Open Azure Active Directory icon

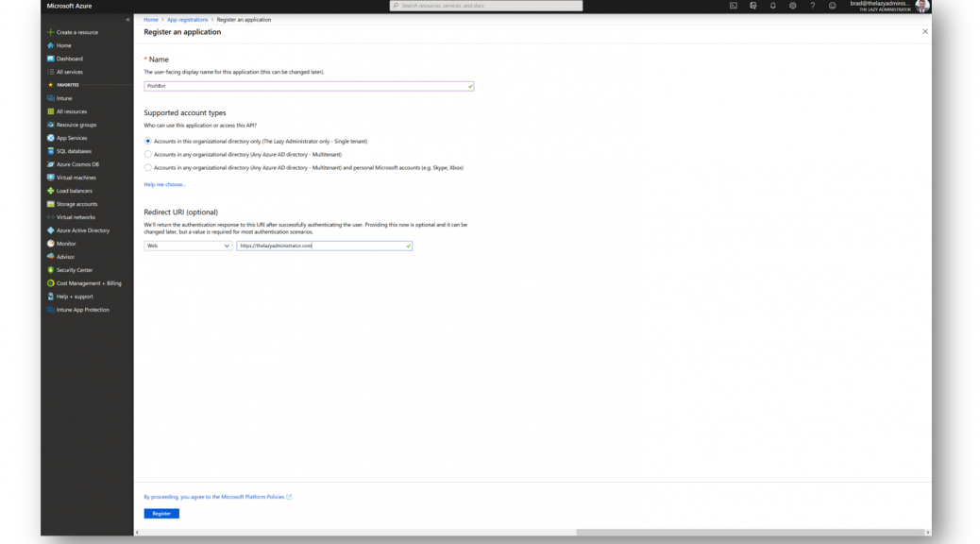[x=51, y=230]
